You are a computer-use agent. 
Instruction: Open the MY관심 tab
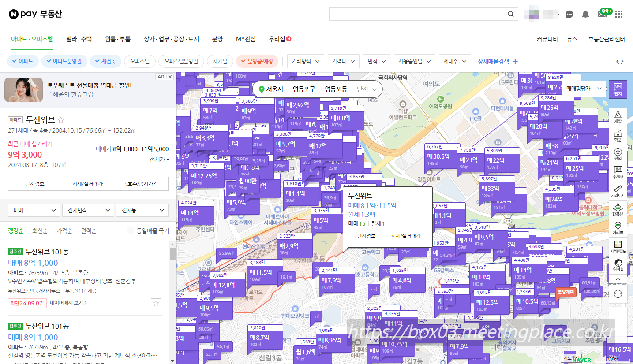246,39
